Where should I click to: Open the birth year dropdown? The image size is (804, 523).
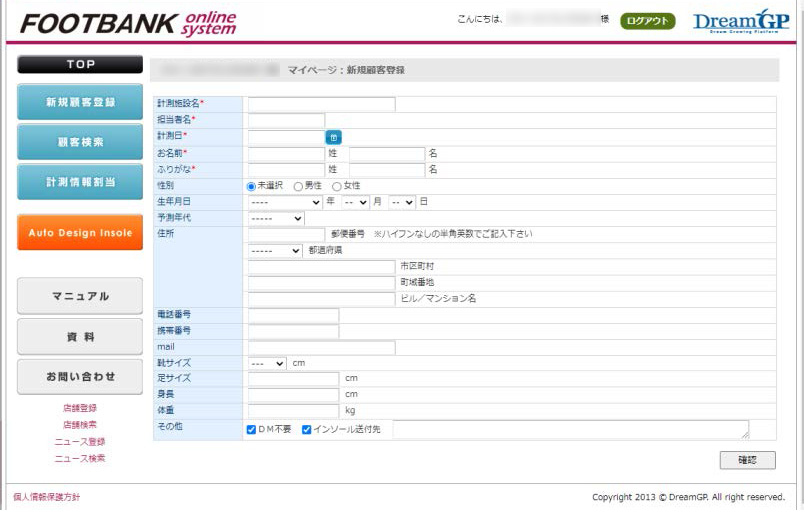(x=285, y=202)
